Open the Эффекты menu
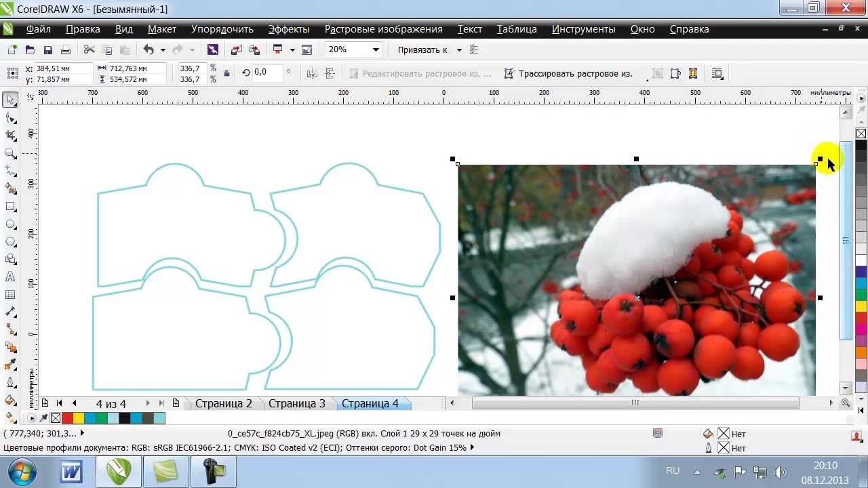This screenshot has width=868, height=488. (x=289, y=29)
